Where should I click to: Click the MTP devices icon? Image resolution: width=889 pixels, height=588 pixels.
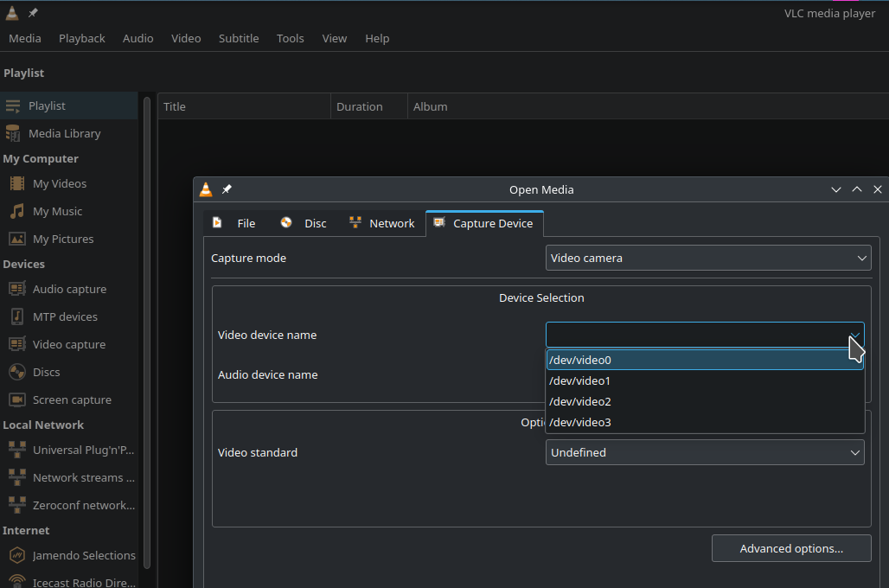click(x=17, y=316)
